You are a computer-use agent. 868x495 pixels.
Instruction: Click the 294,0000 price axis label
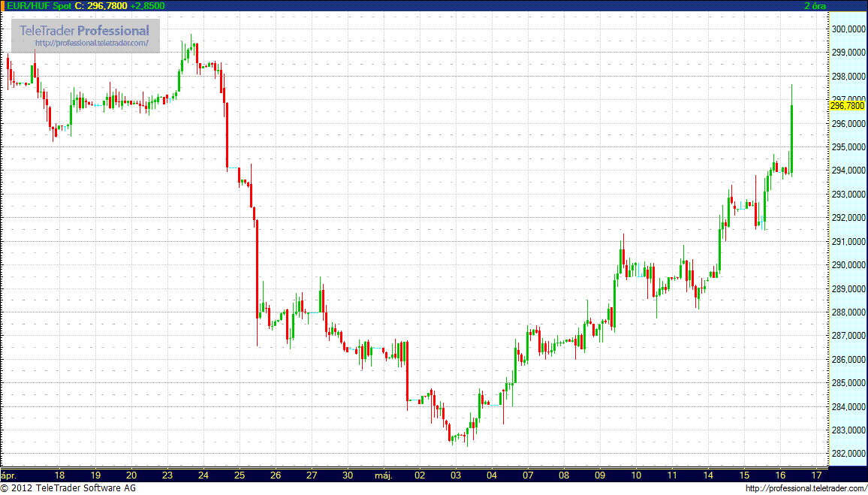click(x=848, y=171)
